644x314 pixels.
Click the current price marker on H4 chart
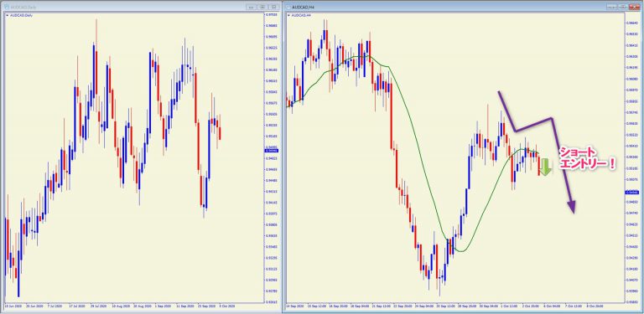coord(631,192)
